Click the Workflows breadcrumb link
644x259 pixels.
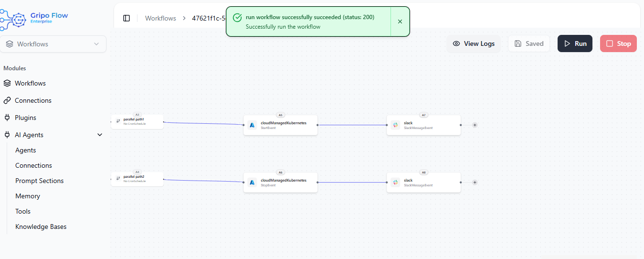pos(160,18)
